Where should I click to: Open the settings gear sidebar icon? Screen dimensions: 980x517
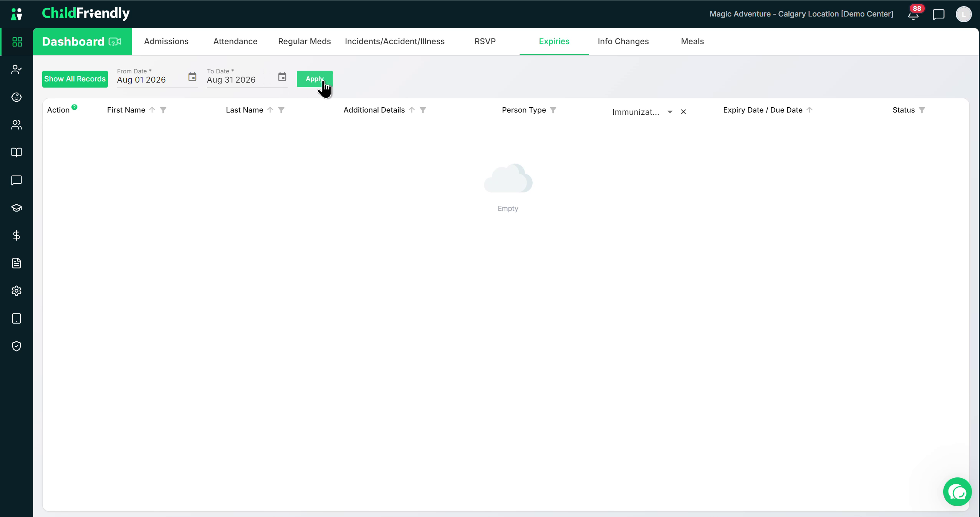coord(17,291)
